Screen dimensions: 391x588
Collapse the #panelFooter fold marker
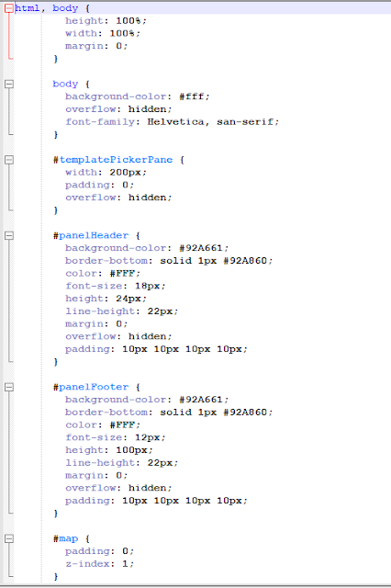9,387
